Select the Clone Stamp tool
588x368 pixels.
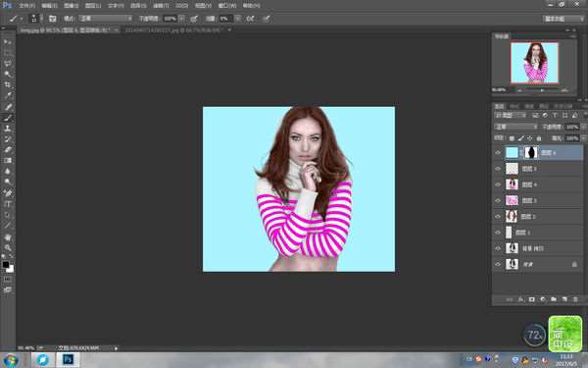pos(8,129)
